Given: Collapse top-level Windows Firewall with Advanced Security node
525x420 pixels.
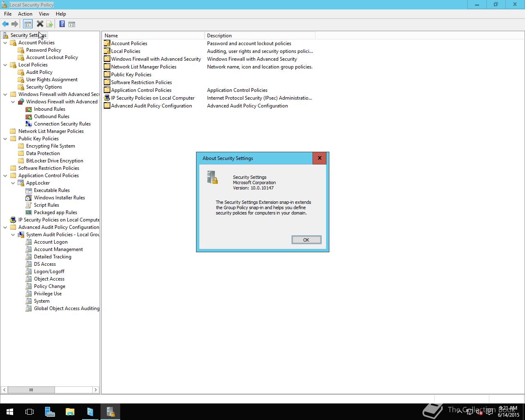Looking at the screenshot, I should point(5,94).
